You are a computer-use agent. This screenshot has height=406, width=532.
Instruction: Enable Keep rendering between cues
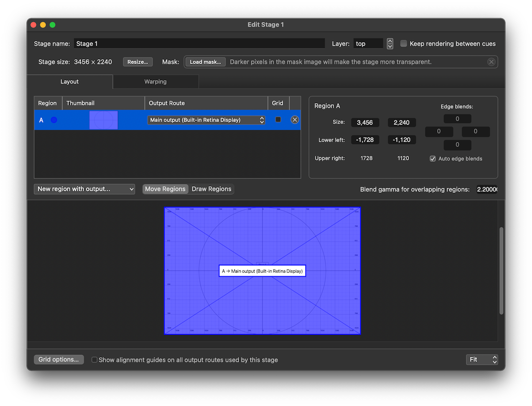click(x=404, y=43)
